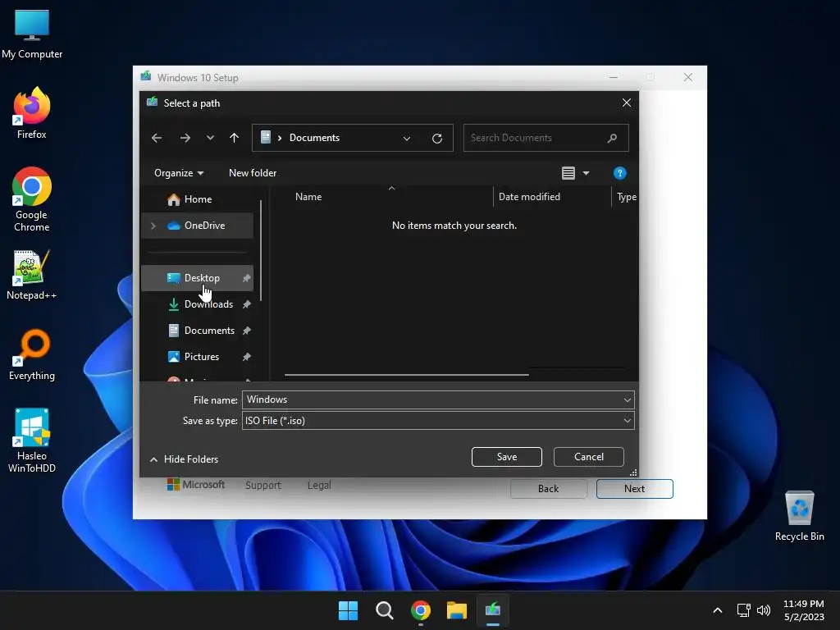The width and height of the screenshot is (840, 630).
Task: Click the Windows Setup taskbar icon
Action: coord(493,610)
